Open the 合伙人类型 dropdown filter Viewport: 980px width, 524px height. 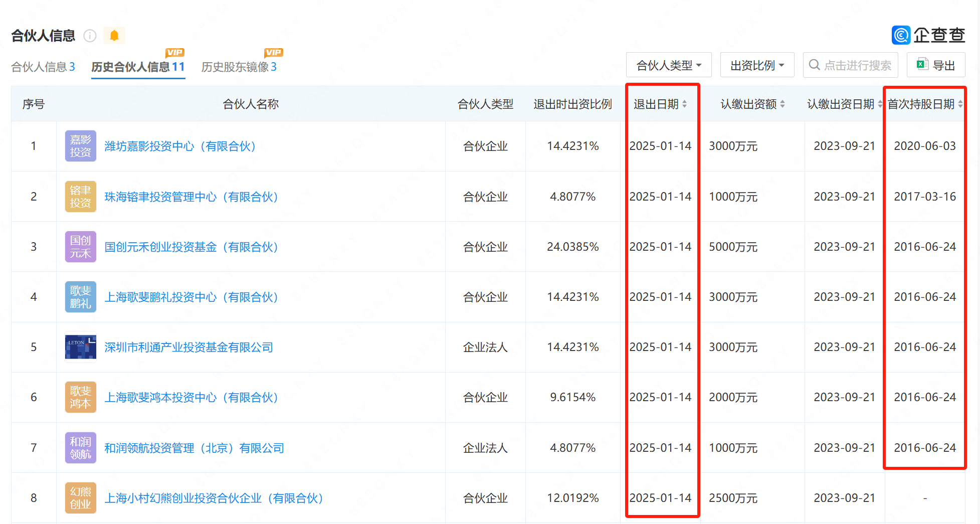coord(669,64)
